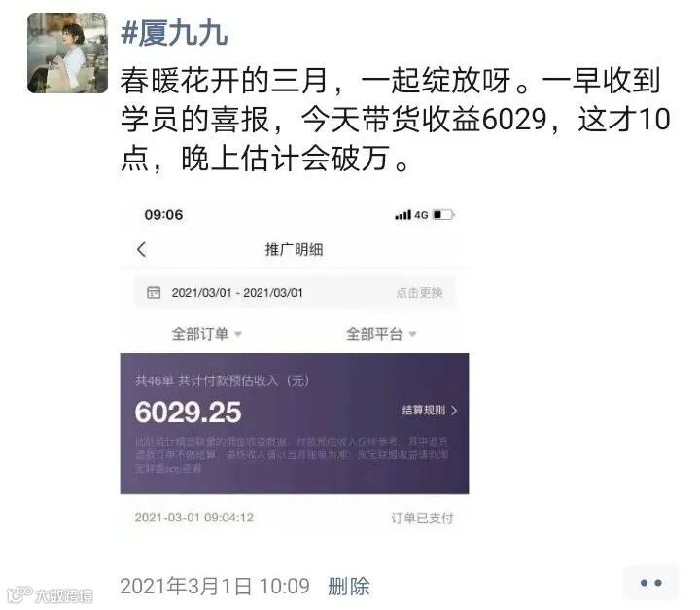
Task: Tap the battery icon in status bar
Action: point(443,215)
